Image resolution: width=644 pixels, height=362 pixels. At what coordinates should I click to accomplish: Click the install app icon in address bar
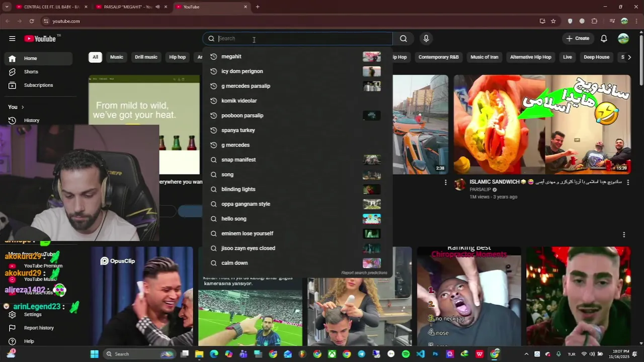tap(542, 21)
